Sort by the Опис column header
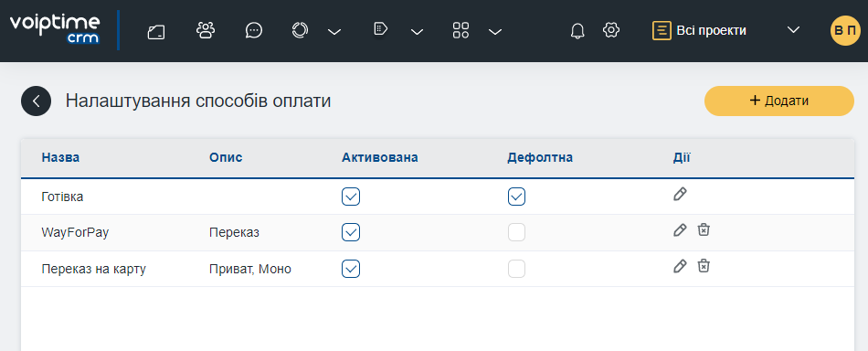 tap(226, 158)
